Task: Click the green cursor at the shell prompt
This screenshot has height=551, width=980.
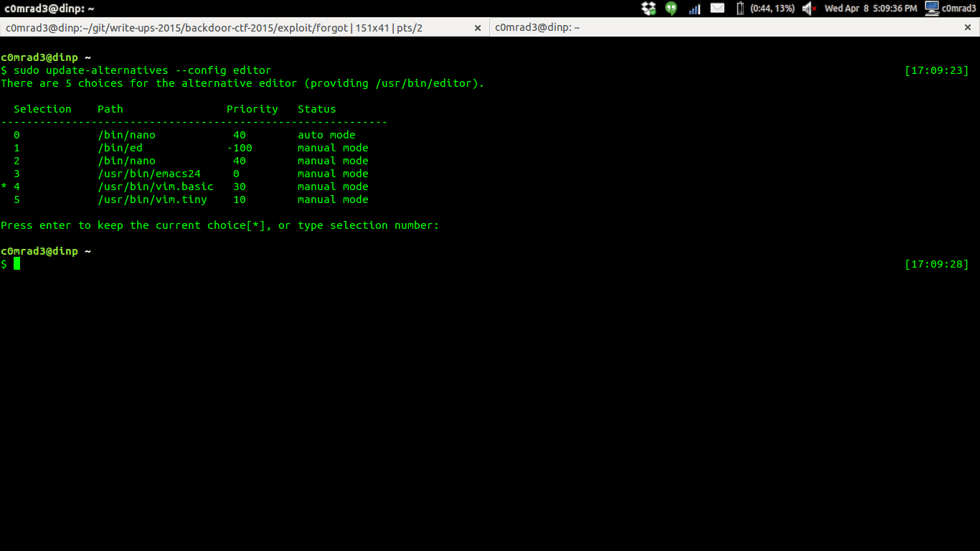Action: (17, 264)
